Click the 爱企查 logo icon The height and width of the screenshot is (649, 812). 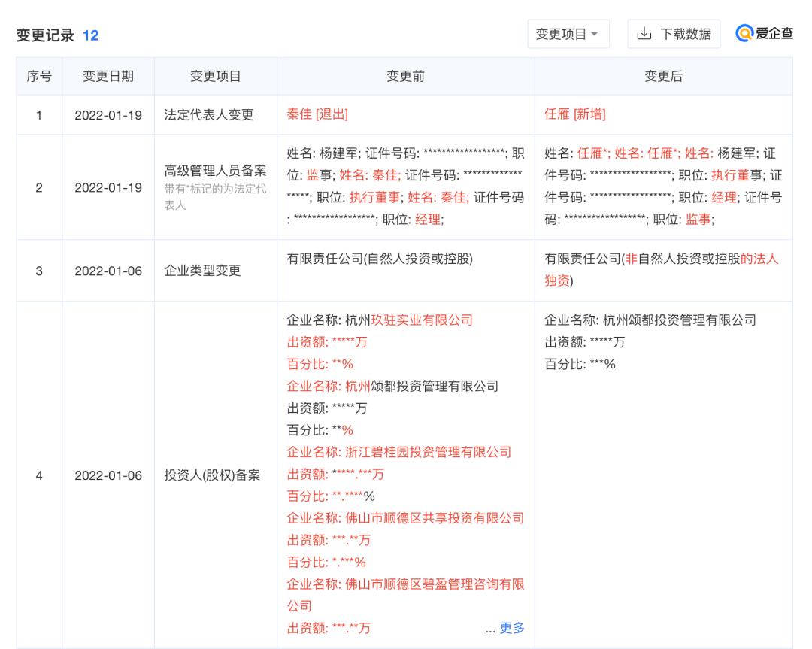[744, 33]
